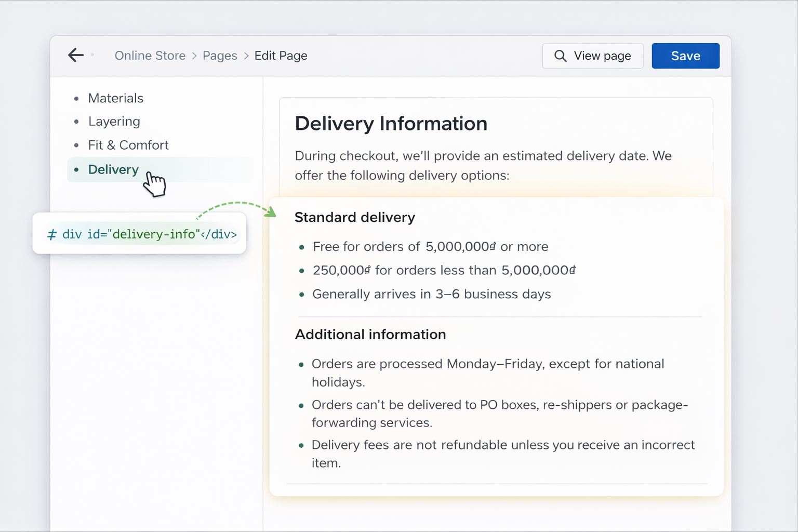Click the Delivery Information heading

pos(391,124)
